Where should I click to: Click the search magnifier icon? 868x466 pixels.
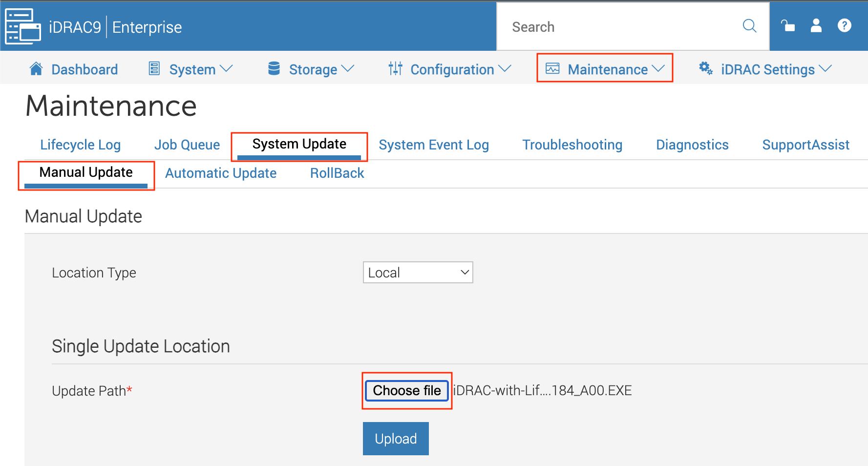[749, 26]
